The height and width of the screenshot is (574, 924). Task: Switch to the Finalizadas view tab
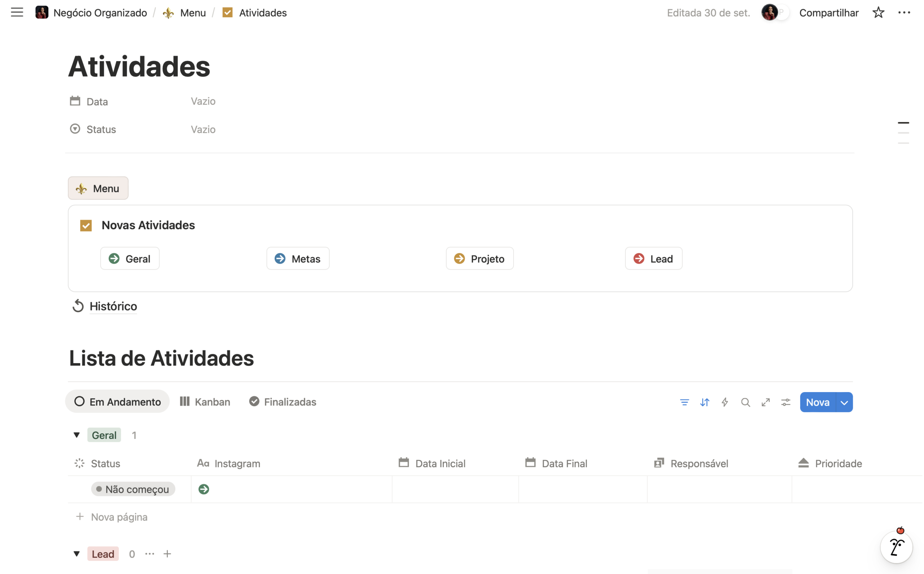[283, 402]
